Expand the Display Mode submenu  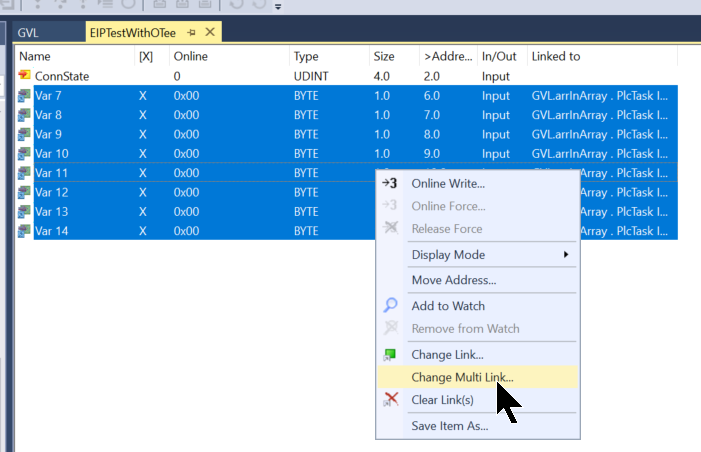point(566,255)
